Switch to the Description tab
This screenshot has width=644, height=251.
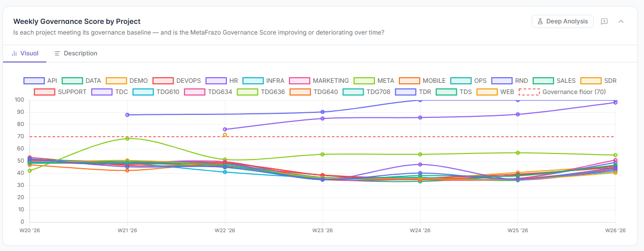point(76,53)
